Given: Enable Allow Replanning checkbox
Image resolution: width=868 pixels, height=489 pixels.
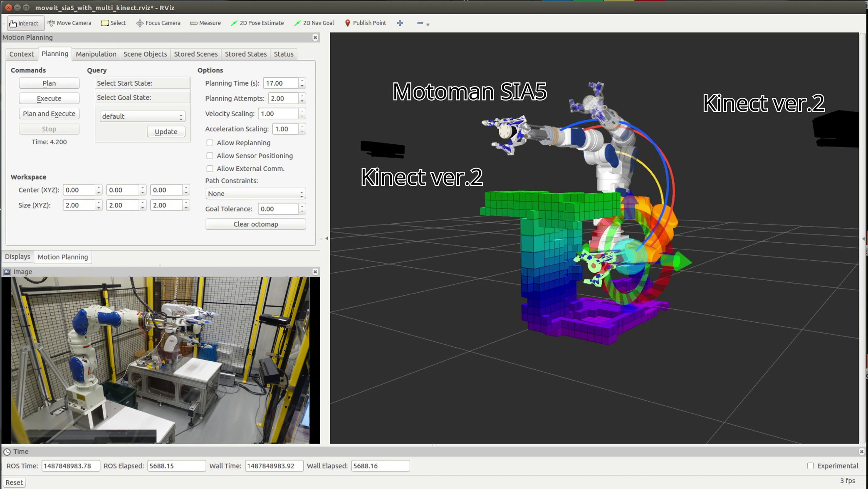Looking at the screenshot, I should (210, 143).
